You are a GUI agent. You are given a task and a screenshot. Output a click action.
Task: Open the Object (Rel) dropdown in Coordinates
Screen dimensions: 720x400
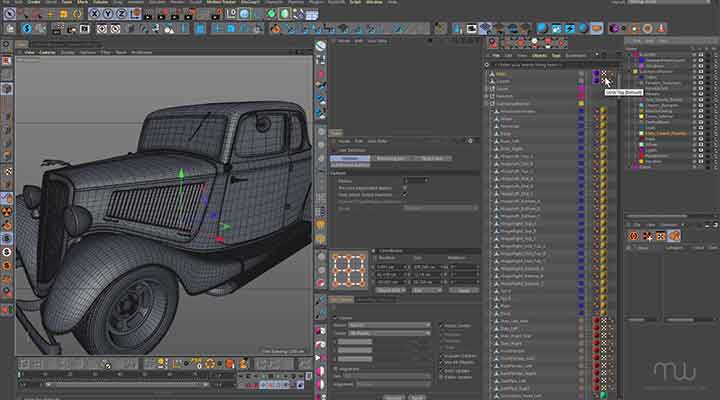pyautogui.click(x=390, y=291)
